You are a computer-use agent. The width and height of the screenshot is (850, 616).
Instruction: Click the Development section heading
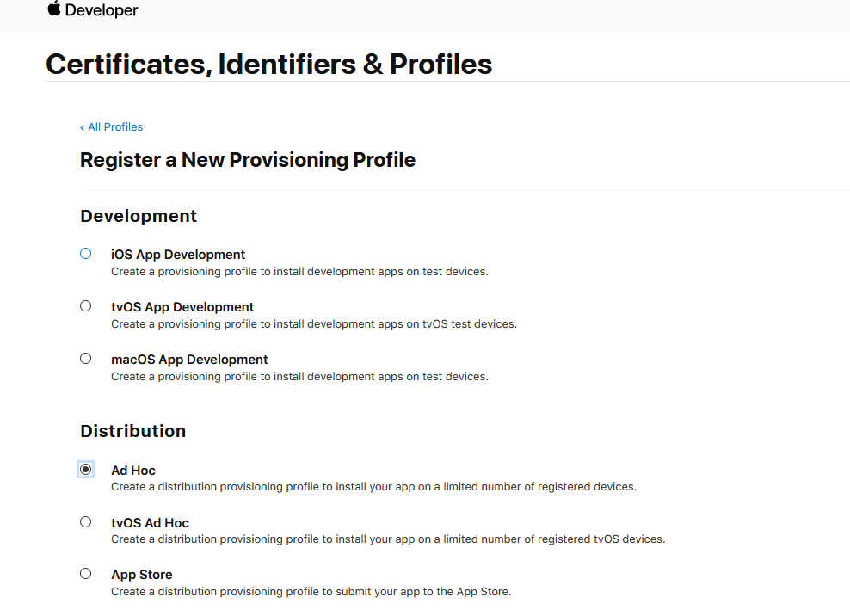[x=139, y=216]
